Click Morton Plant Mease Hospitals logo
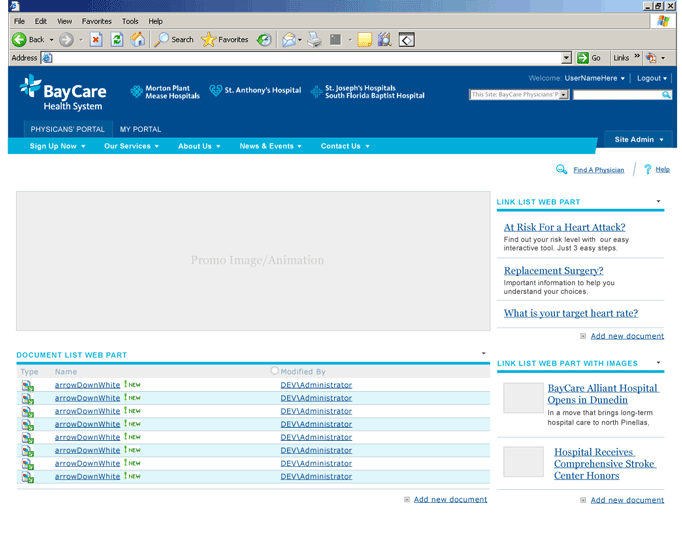 point(165,92)
